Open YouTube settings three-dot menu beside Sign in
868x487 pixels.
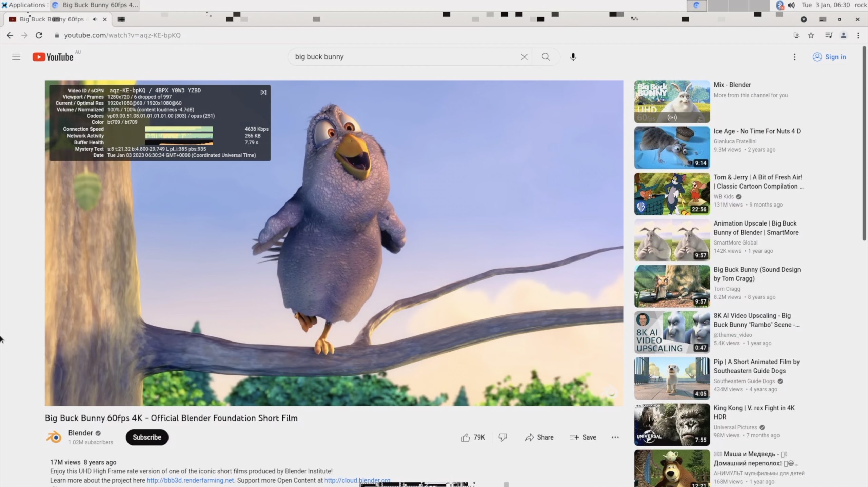tap(794, 57)
